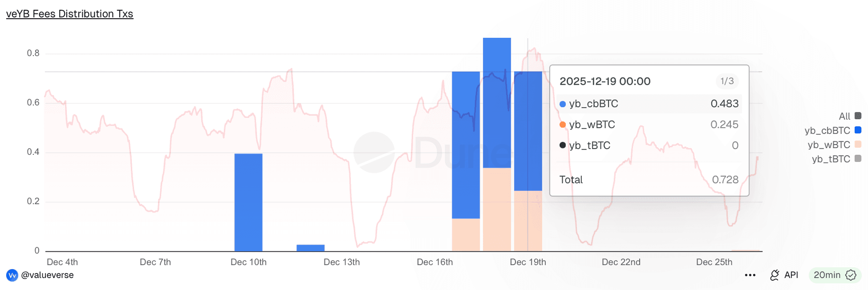Toggle the yb_wBTC legend label
The image size is (868, 290).
(828, 145)
